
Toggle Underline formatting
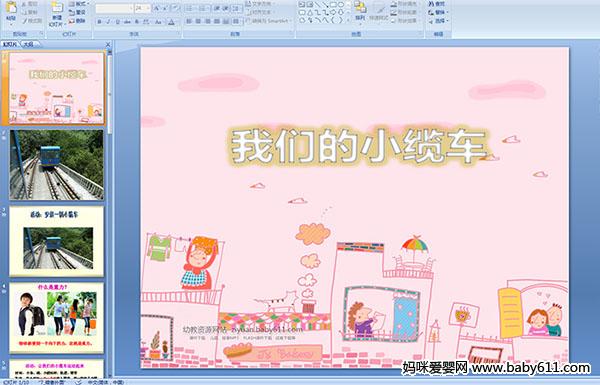117,22
